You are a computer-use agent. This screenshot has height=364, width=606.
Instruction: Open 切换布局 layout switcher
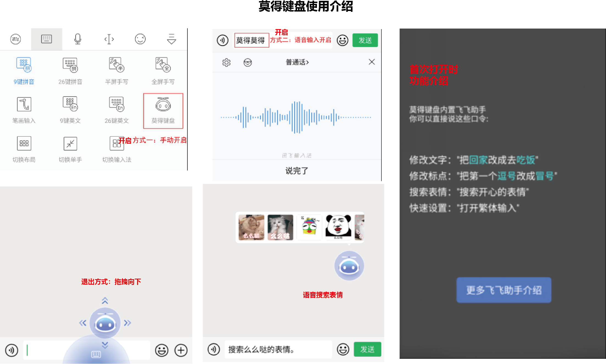pos(24,149)
